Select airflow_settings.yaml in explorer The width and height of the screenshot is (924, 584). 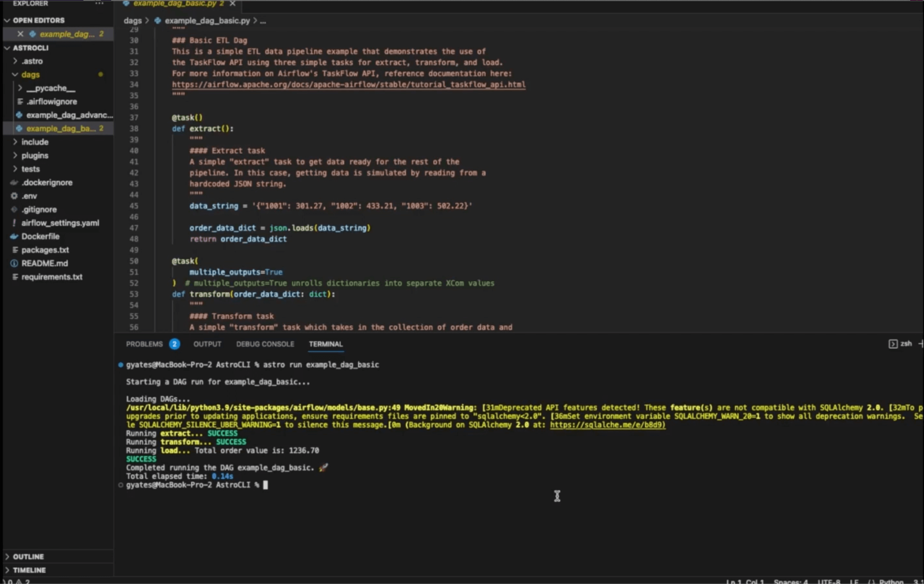60,223
